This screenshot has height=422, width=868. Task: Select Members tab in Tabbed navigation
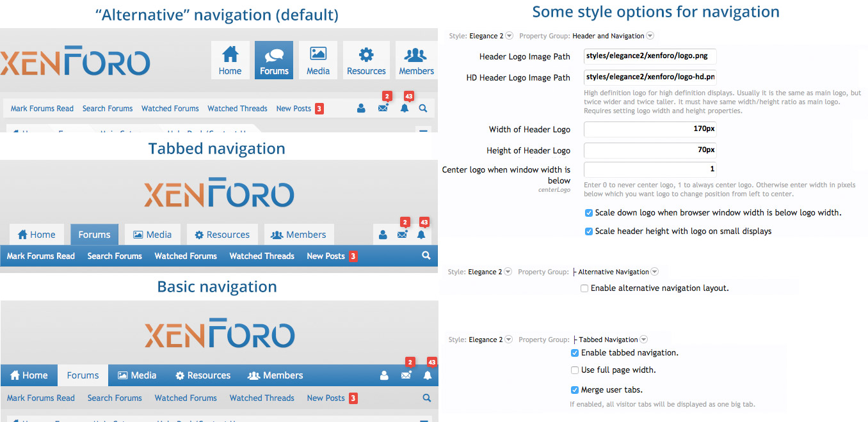coord(299,235)
